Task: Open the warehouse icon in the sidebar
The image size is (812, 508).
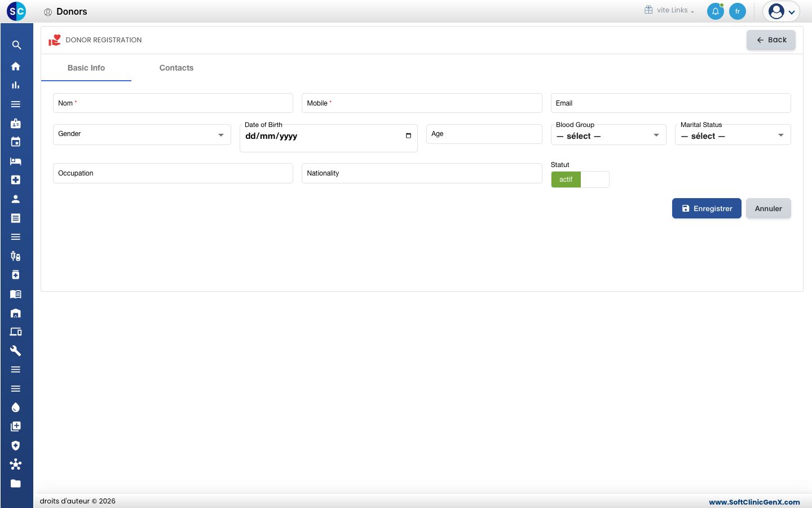Action: (x=16, y=313)
